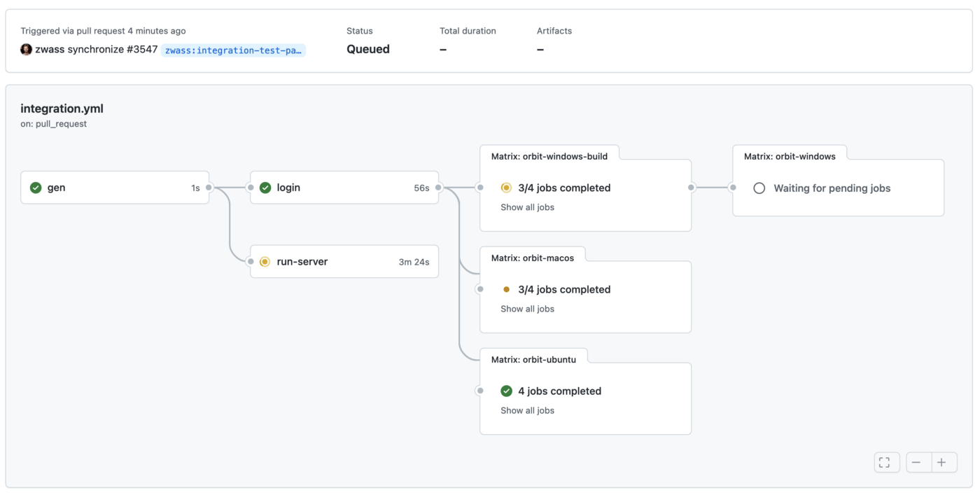The image size is (980, 495).
Task: Expand Show all jobs under orbit-windows-build
Action: coord(527,207)
